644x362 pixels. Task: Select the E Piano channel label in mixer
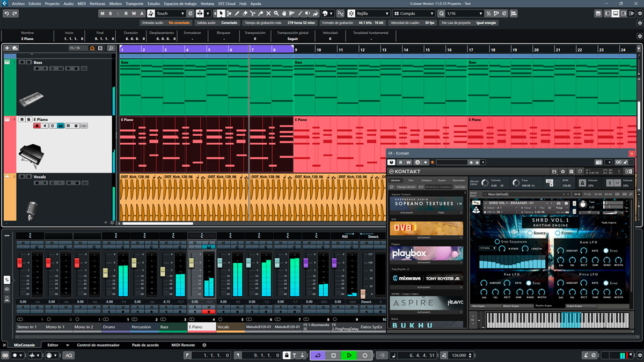pyautogui.click(x=202, y=327)
